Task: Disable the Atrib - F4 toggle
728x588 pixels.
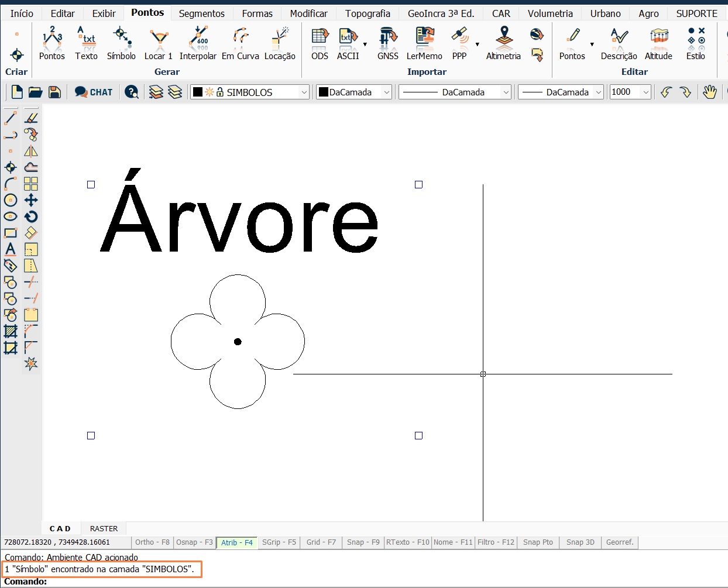Action: (236, 542)
